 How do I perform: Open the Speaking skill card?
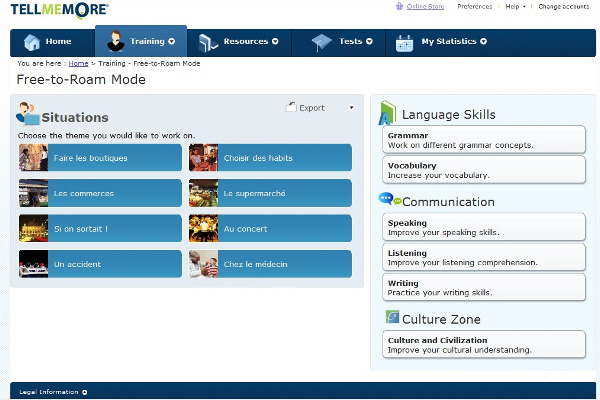[484, 227]
